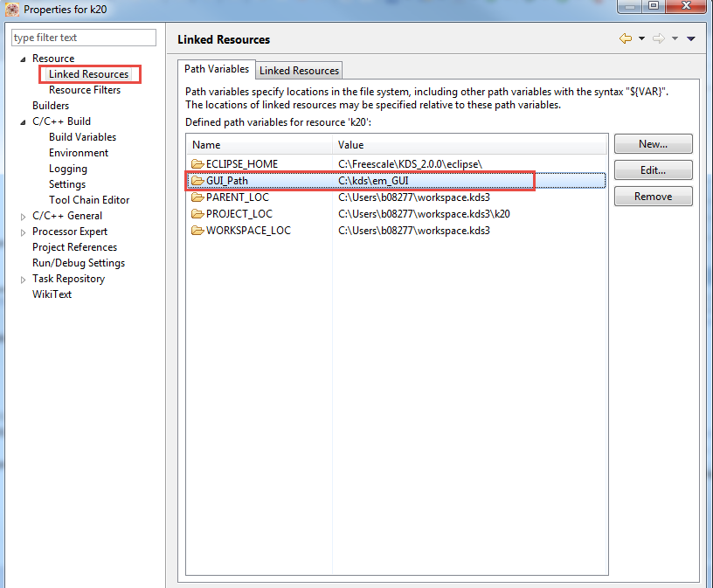The height and width of the screenshot is (588, 713).
Task: Click the value C:\kds\em_GUI
Action: coord(373,181)
